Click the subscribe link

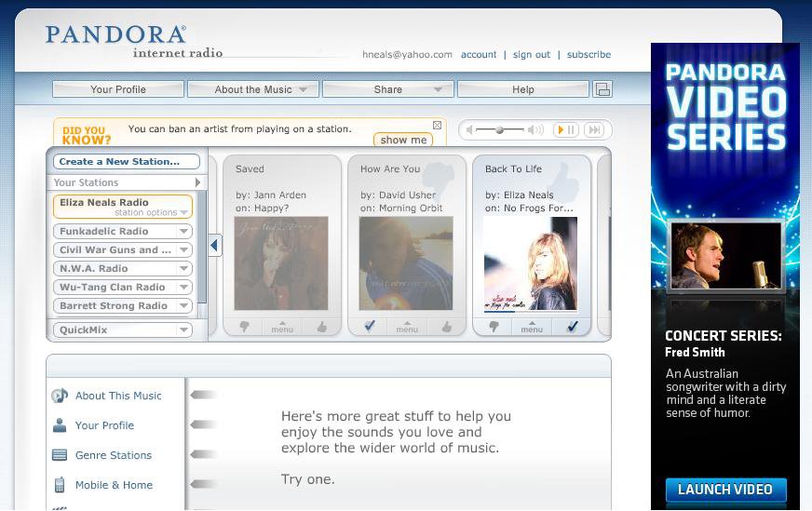(589, 54)
